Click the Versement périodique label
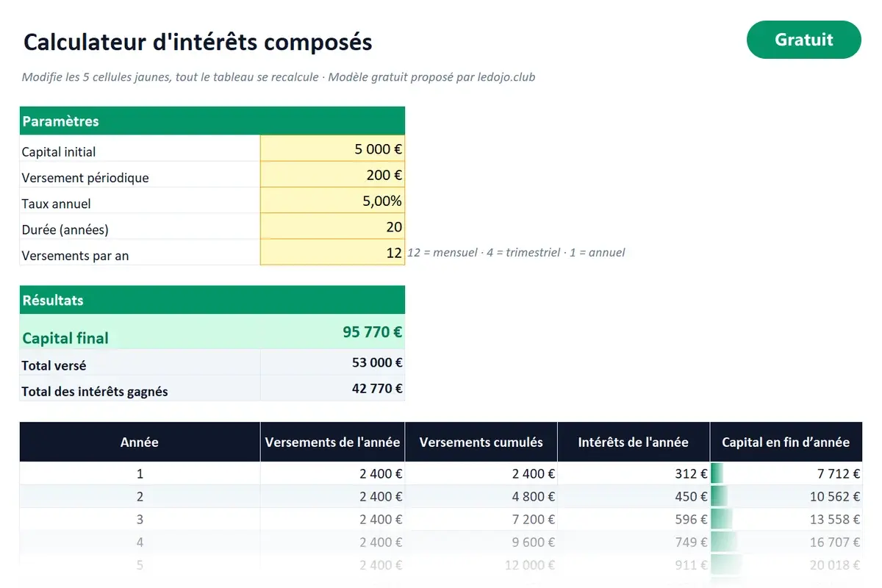The height and width of the screenshot is (588, 882). (85, 178)
